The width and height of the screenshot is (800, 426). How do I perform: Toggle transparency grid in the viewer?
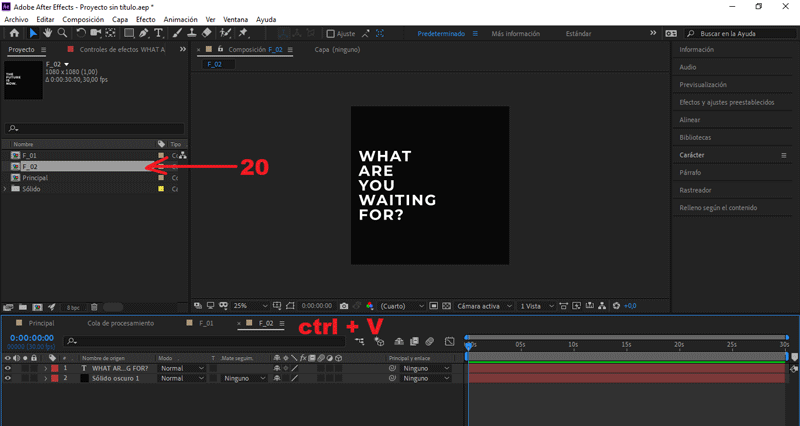pos(446,306)
